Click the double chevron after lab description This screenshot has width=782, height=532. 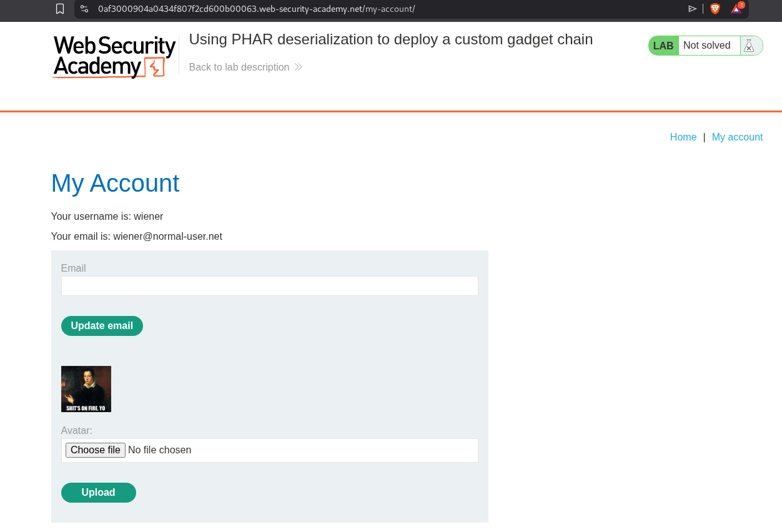[x=298, y=67]
